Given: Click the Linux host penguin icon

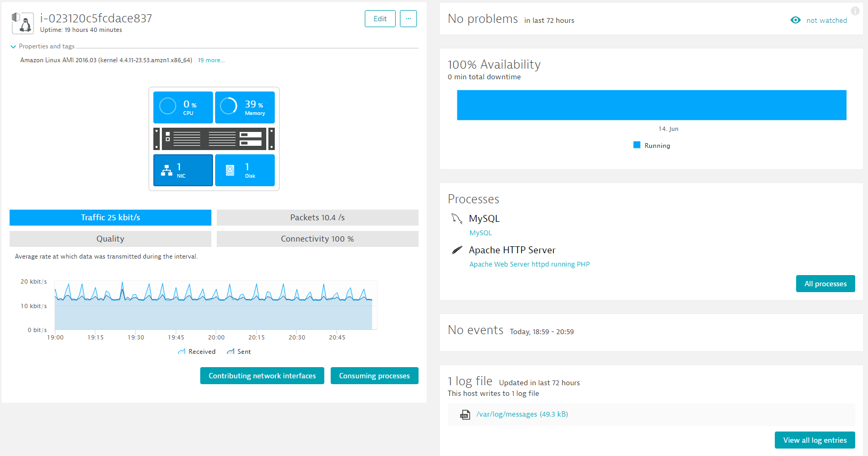Looking at the screenshot, I should pos(22,23).
